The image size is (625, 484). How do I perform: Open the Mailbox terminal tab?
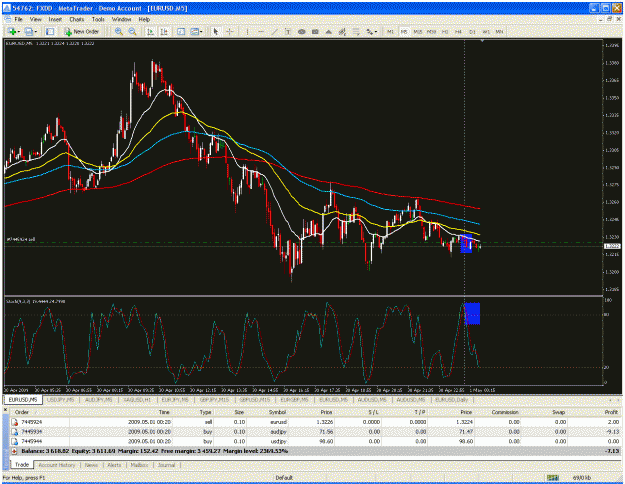(140, 465)
